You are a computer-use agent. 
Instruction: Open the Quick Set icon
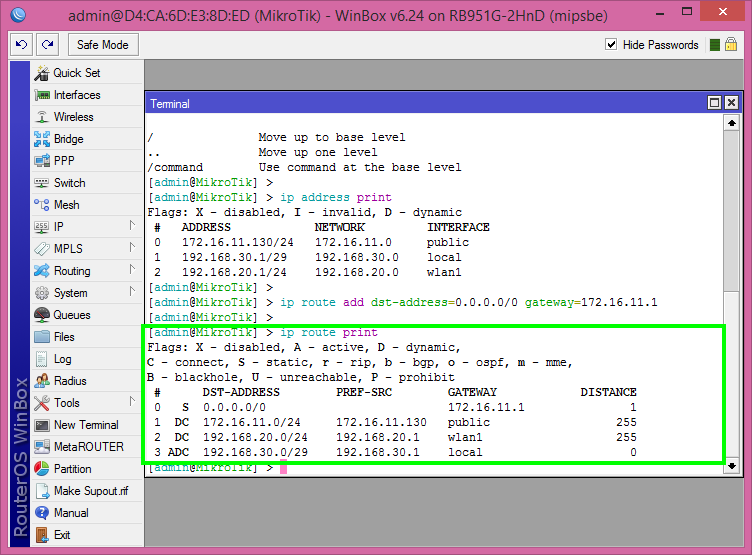[42, 73]
